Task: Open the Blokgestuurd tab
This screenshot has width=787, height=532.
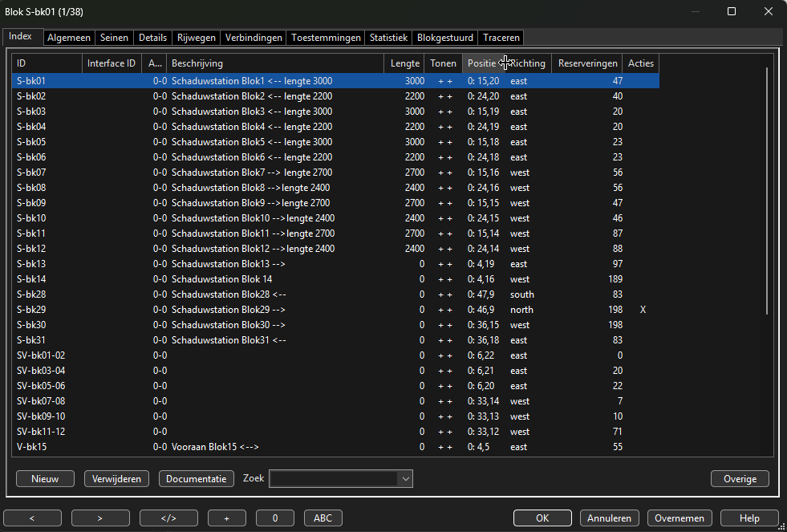Action: point(445,38)
